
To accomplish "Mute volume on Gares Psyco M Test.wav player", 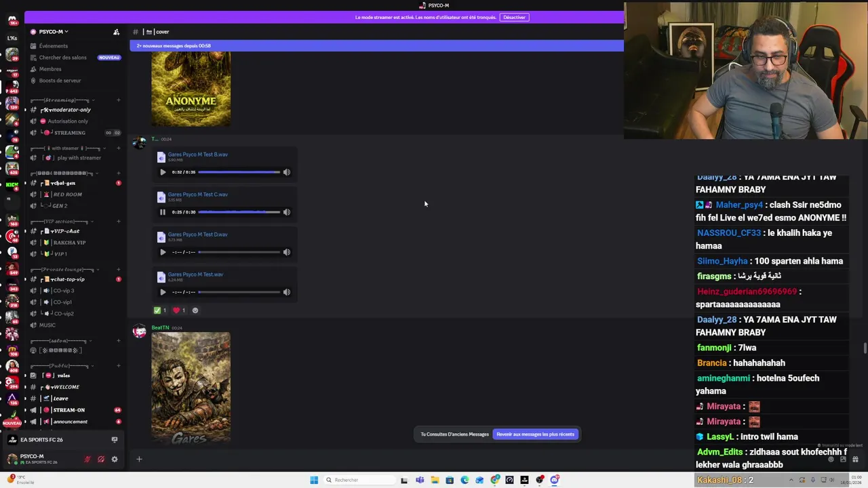I will tap(286, 292).
